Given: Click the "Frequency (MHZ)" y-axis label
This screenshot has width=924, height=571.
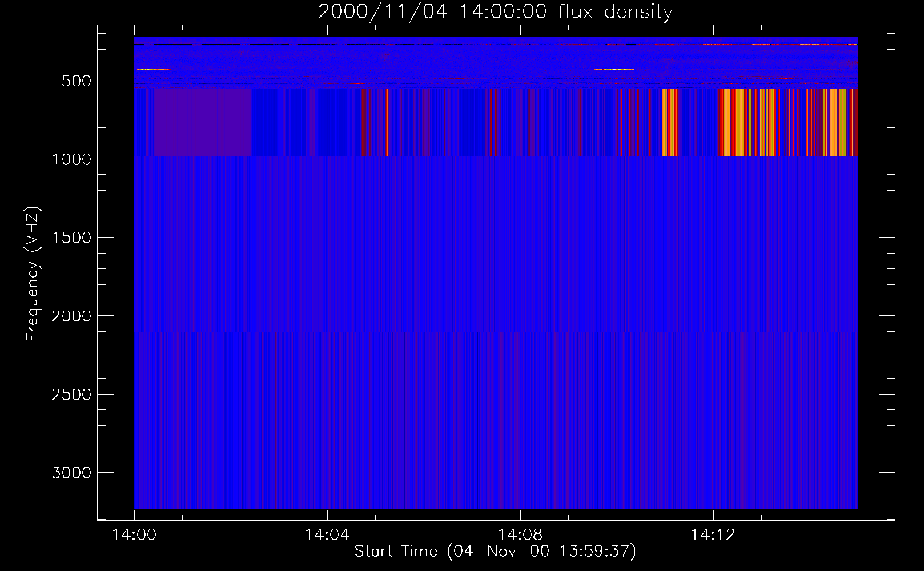Looking at the screenshot, I should click(33, 274).
